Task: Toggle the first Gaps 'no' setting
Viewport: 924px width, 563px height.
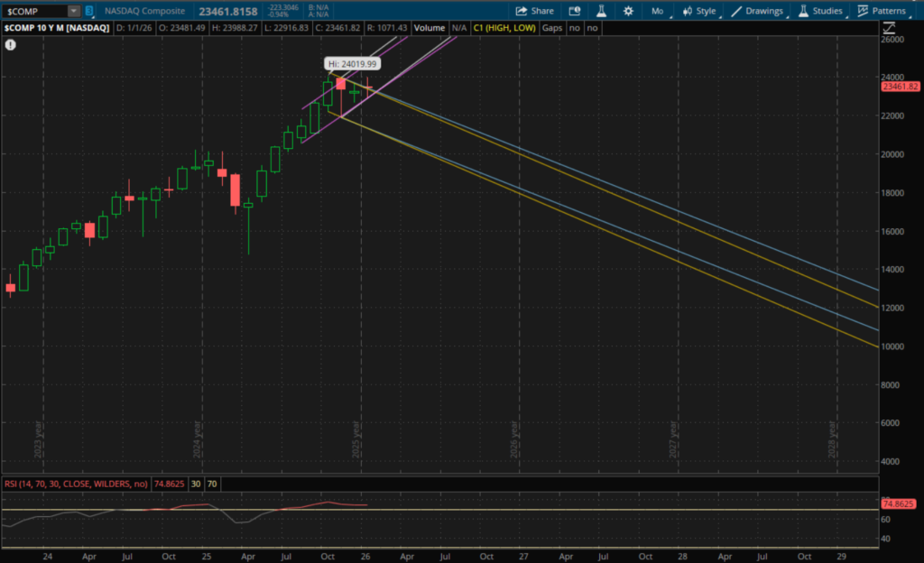Action: [574, 28]
